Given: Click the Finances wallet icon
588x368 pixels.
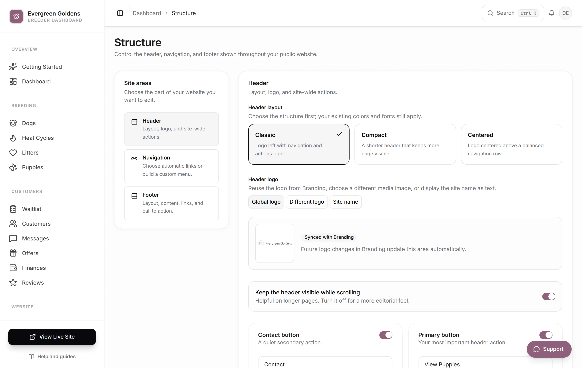Looking at the screenshot, I should [x=13, y=268].
